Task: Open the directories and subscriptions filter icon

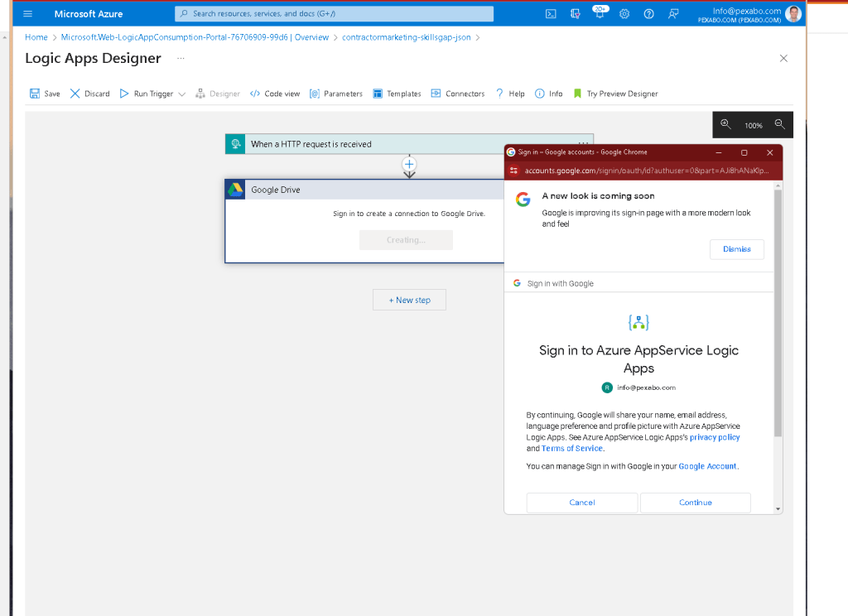Action: [575, 14]
